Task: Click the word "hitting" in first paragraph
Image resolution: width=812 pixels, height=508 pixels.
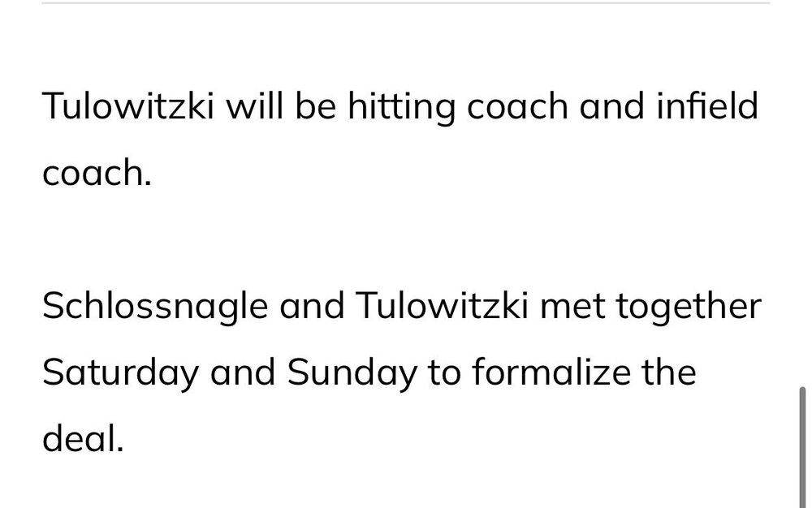Action: click(x=401, y=107)
